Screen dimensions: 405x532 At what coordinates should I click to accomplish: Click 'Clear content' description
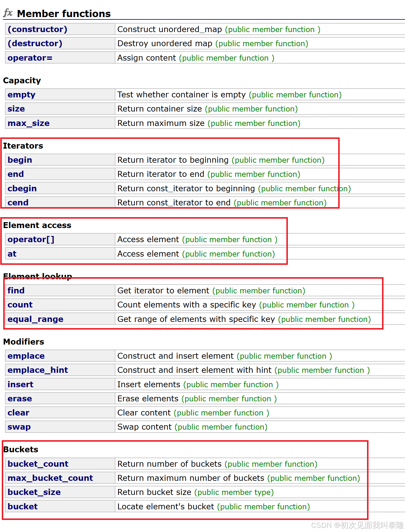144,413
